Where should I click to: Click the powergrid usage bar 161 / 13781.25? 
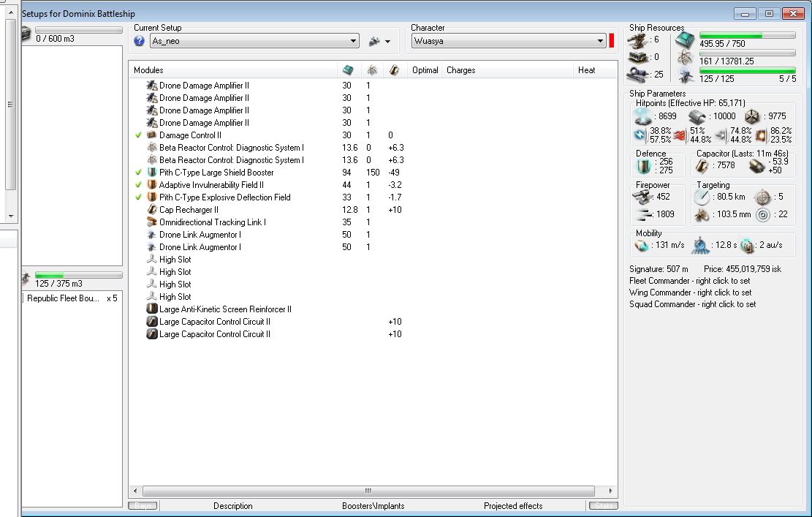747,53
